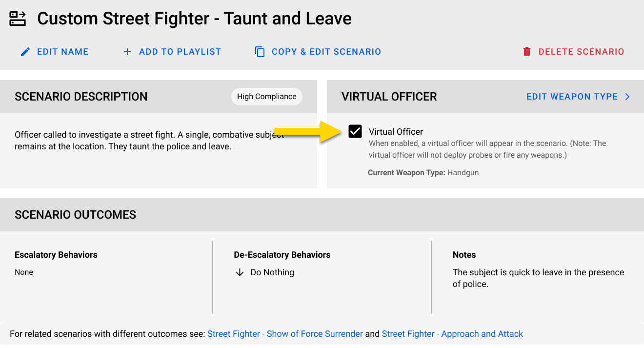644x348 pixels.
Task: Open the Edit Weapon Type link
Action: point(572,97)
